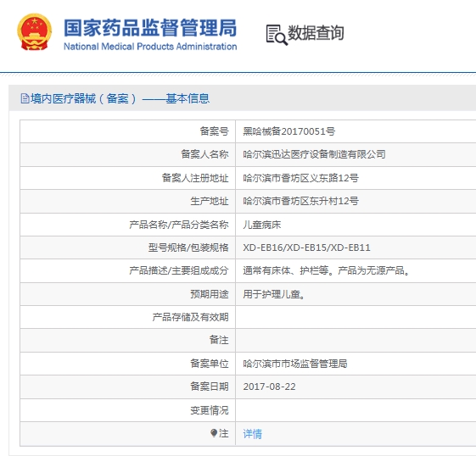Click the 备案人名称 label
Screen dimensions: 476x456
click(204, 154)
